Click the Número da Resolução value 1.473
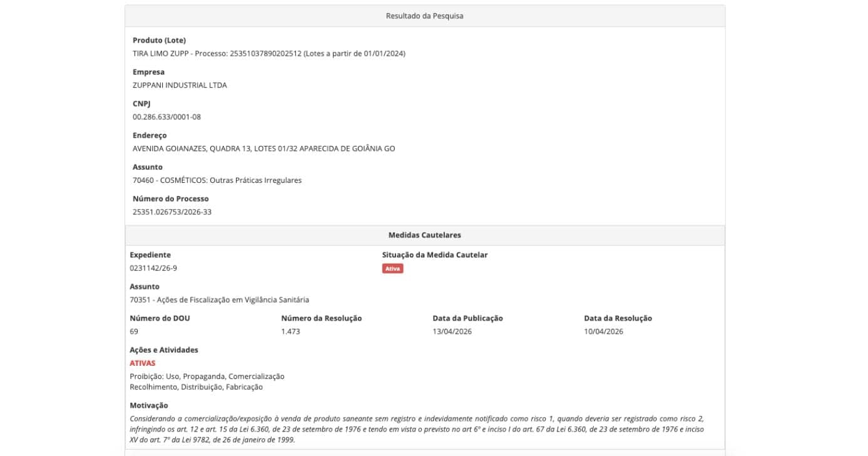 290,331
